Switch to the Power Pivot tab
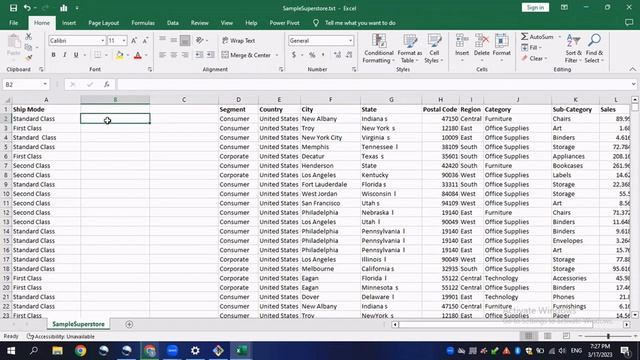Image resolution: width=640 pixels, height=360 pixels. tap(284, 23)
